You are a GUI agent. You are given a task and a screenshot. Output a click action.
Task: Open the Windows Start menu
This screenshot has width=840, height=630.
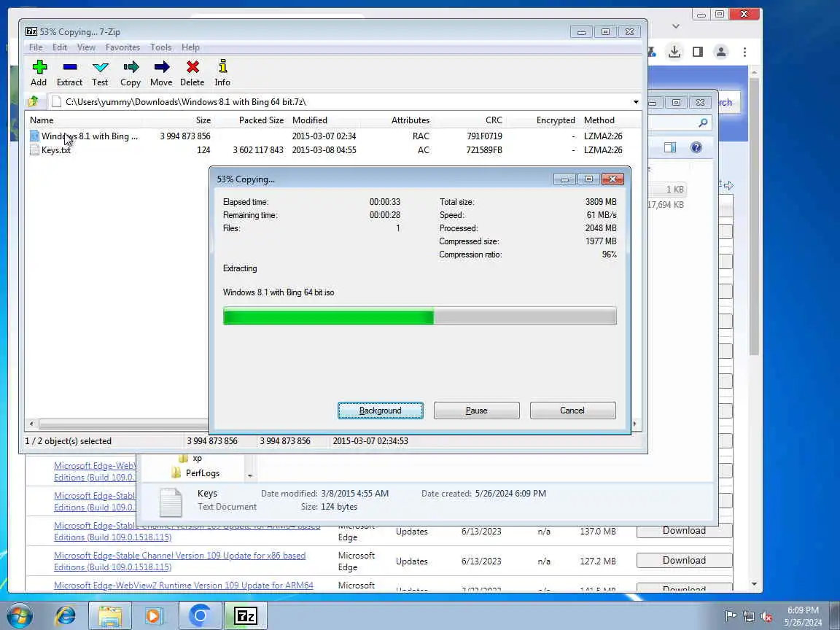(19, 616)
